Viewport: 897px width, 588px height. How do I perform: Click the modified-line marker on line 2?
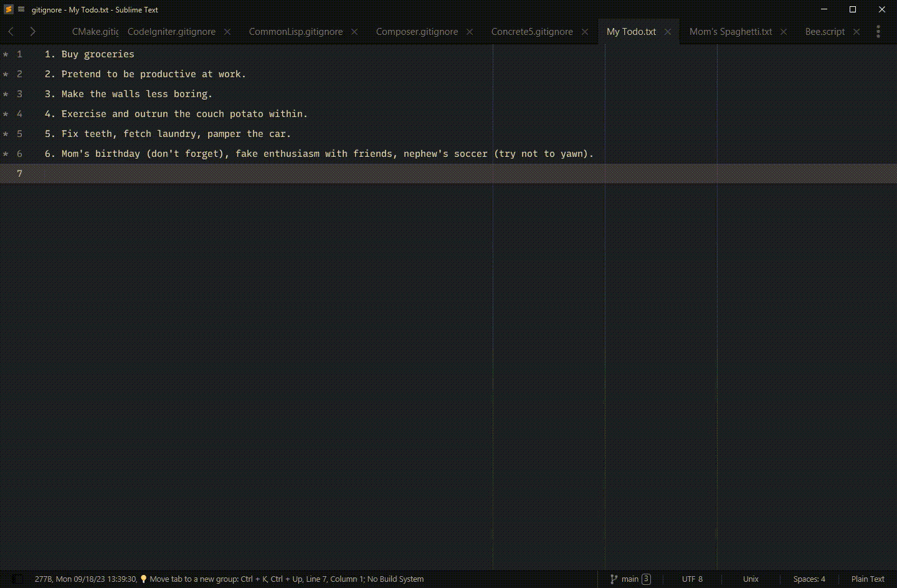point(6,74)
